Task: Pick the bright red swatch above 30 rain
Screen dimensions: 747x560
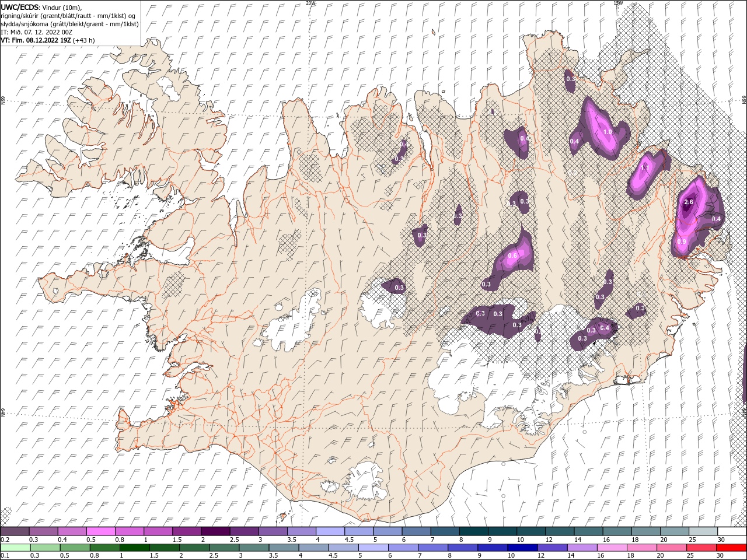Action: 731,548
